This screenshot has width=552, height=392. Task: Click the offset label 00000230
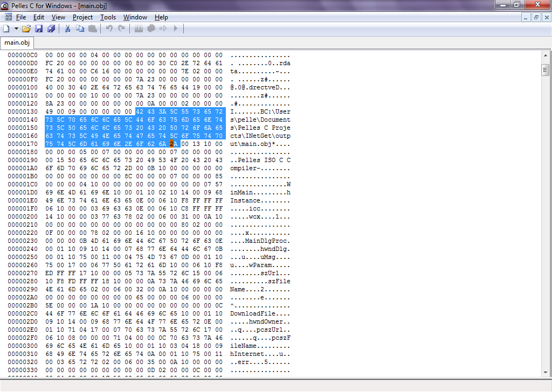click(x=23, y=241)
